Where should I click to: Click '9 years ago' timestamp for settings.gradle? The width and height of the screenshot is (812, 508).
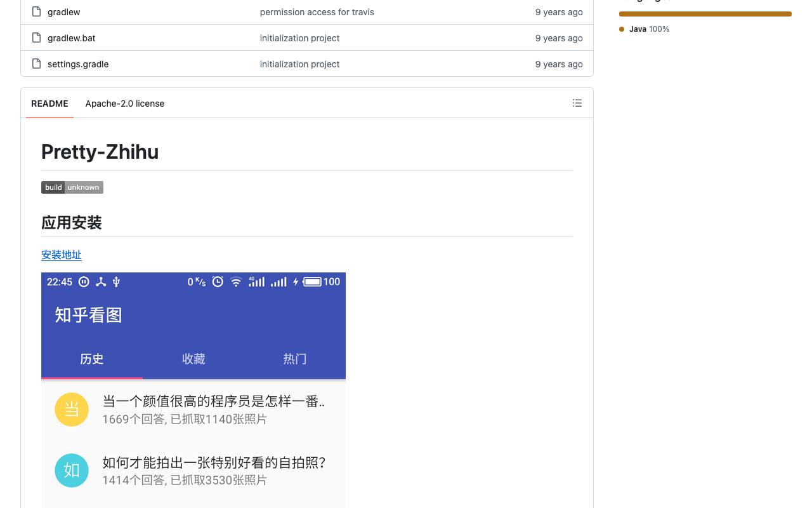tap(559, 64)
